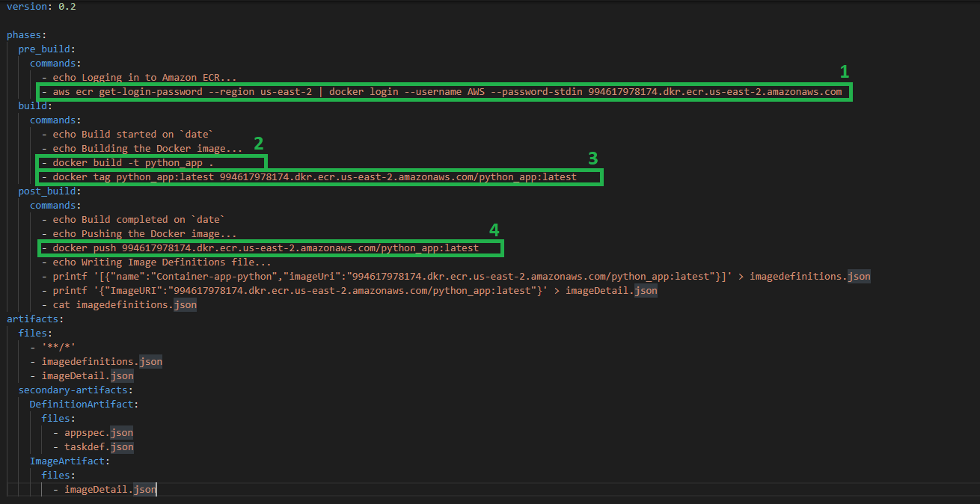Click the 'cat imagedefinitions.json' command
Viewport: 980px width, 504px height.
tap(124, 305)
